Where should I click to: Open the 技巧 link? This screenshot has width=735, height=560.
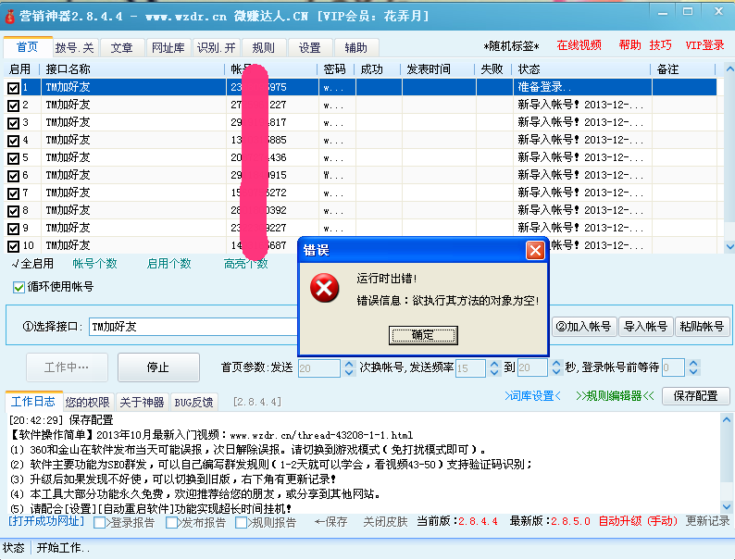(x=660, y=45)
